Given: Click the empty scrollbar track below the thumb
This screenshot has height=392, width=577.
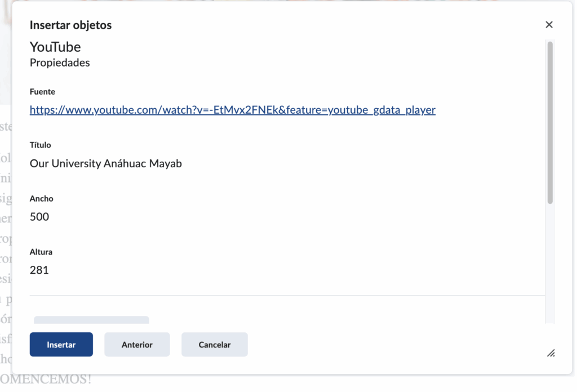Looking at the screenshot, I should pyautogui.click(x=550, y=265).
